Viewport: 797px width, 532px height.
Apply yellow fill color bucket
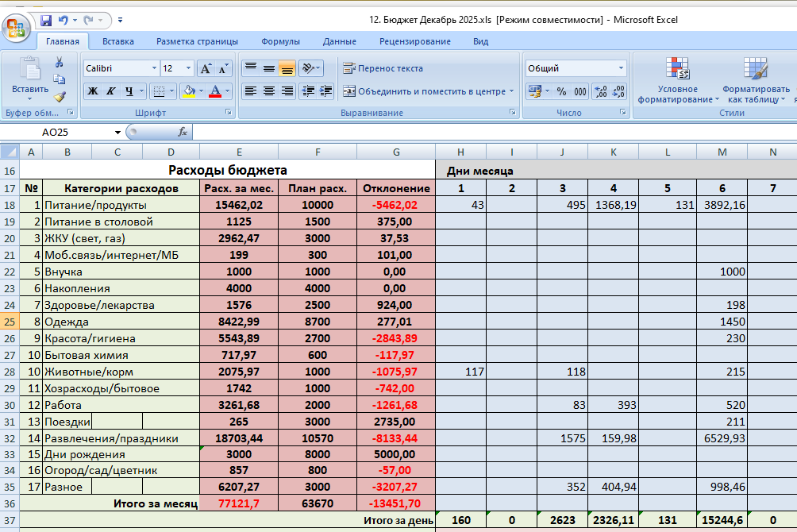[x=189, y=91]
